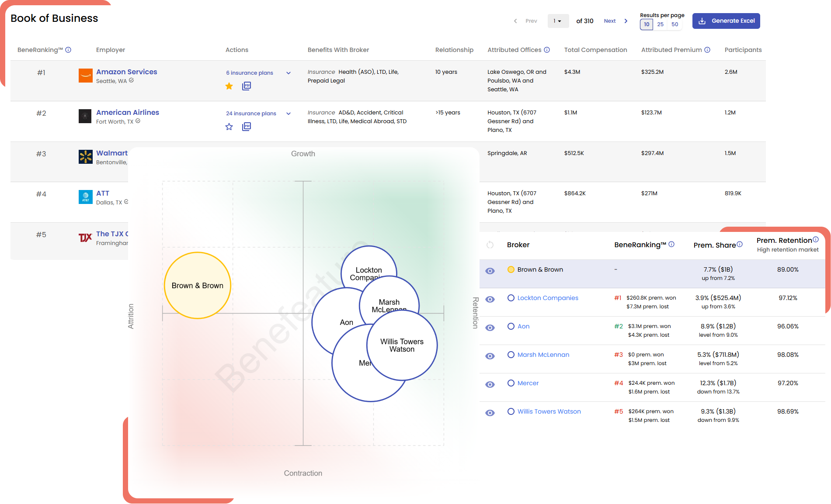Open the Lockton Companies broker link
Screen dimensions: 831x504
click(x=548, y=298)
